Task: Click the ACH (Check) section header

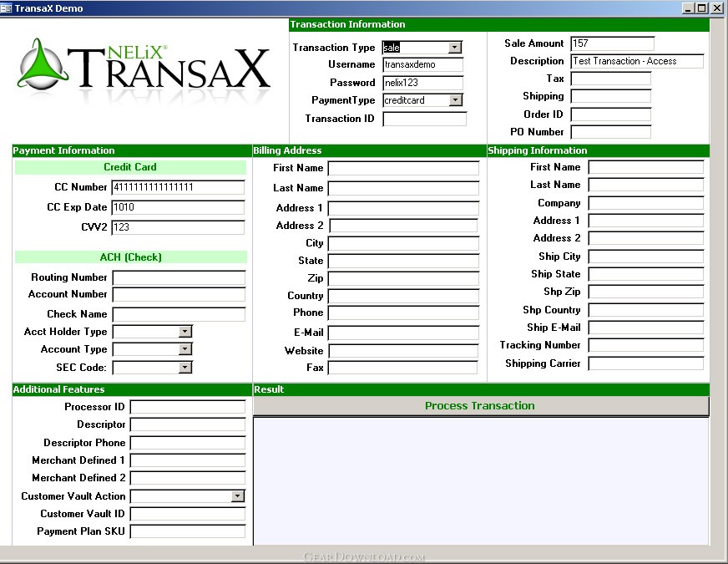Action: (130, 257)
